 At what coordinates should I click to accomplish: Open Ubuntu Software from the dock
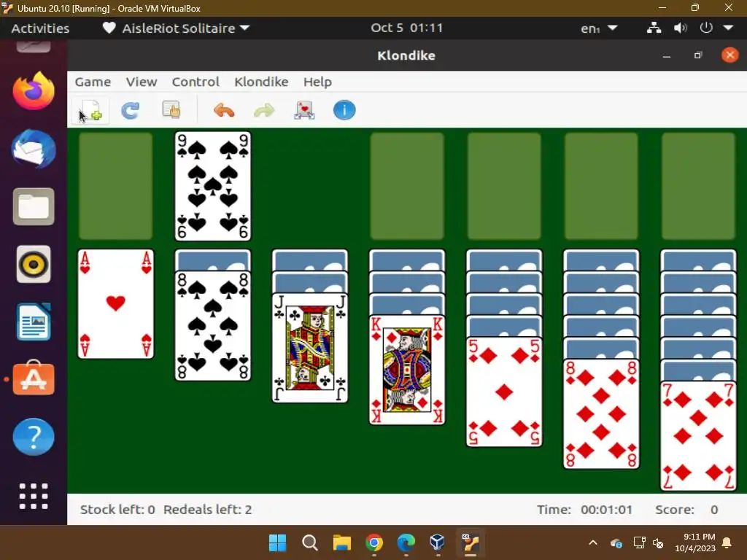34,378
